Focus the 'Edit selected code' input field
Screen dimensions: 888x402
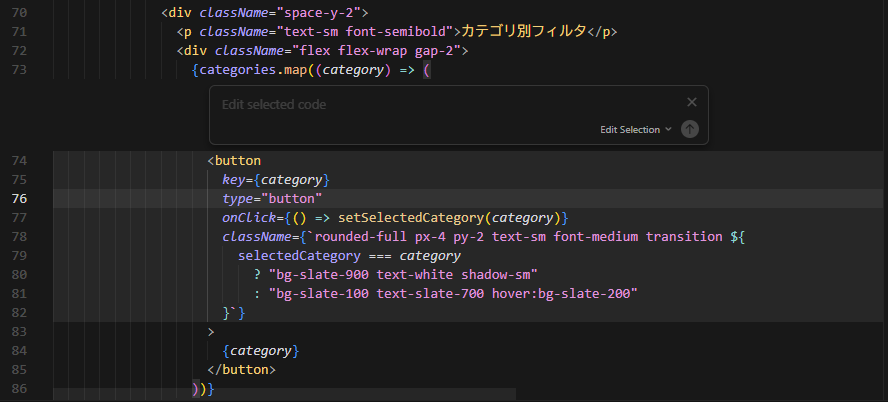click(447, 105)
